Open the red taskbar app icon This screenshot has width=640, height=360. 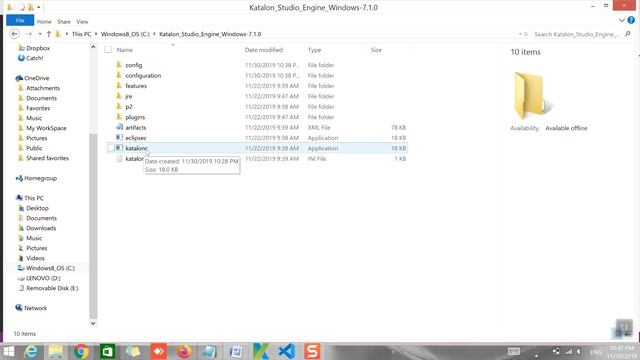(x=159, y=351)
